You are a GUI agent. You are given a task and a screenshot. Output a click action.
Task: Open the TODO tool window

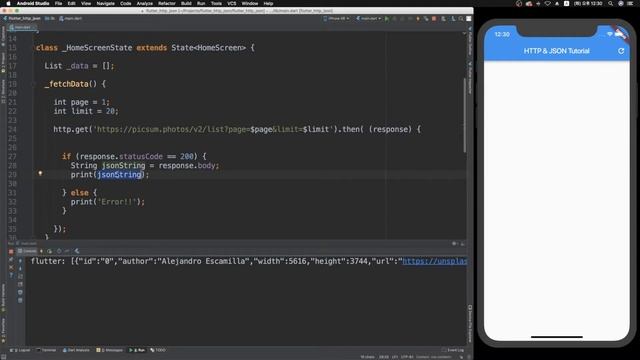pyautogui.click(x=158, y=350)
